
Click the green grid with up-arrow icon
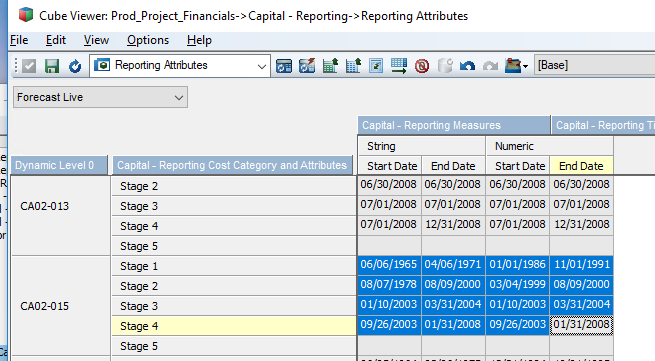(x=330, y=66)
